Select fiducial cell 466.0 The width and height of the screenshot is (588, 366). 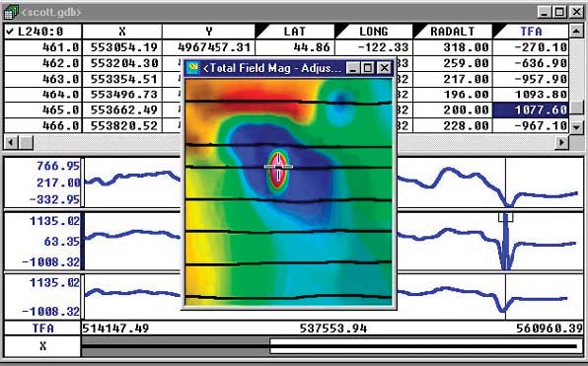click(42, 125)
